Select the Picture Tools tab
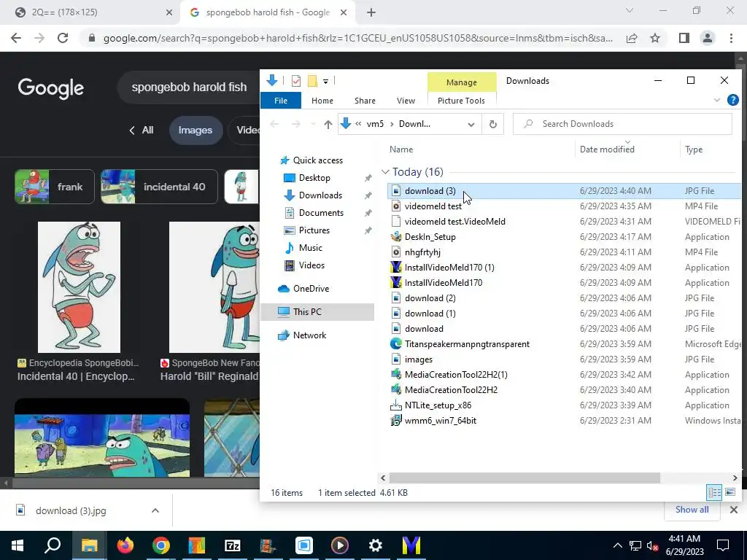The height and width of the screenshot is (560, 747). pos(461,101)
